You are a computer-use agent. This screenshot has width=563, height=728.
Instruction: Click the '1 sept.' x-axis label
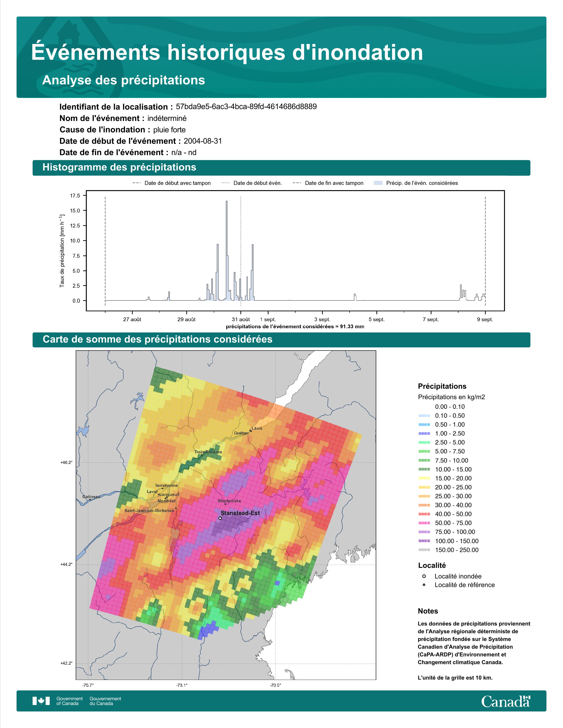(268, 319)
